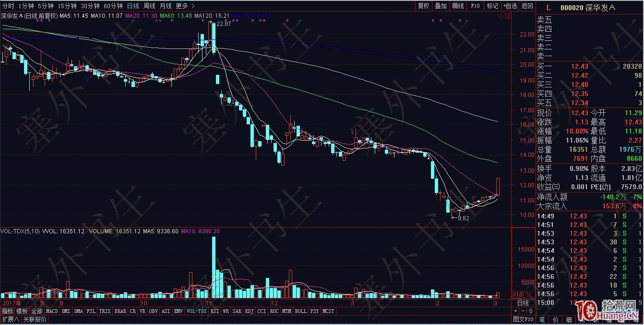Click the diamond icon near chart corner
644x325 pixels.
(x=501, y=16)
